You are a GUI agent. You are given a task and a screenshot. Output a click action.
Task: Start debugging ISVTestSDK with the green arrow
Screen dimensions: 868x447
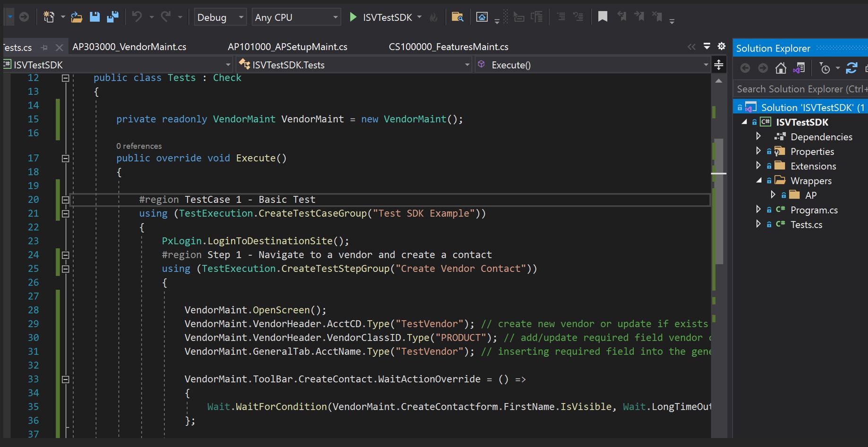(x=353, y=17)
